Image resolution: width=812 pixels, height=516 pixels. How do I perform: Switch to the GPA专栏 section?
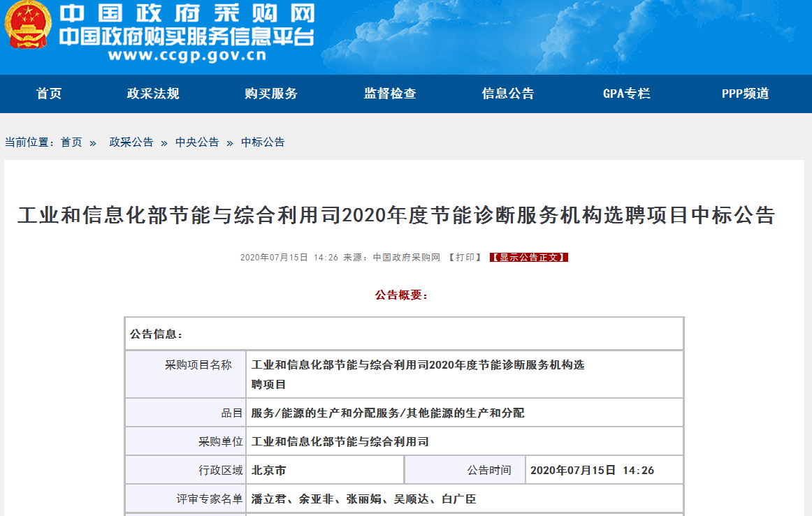coord(626,94)
